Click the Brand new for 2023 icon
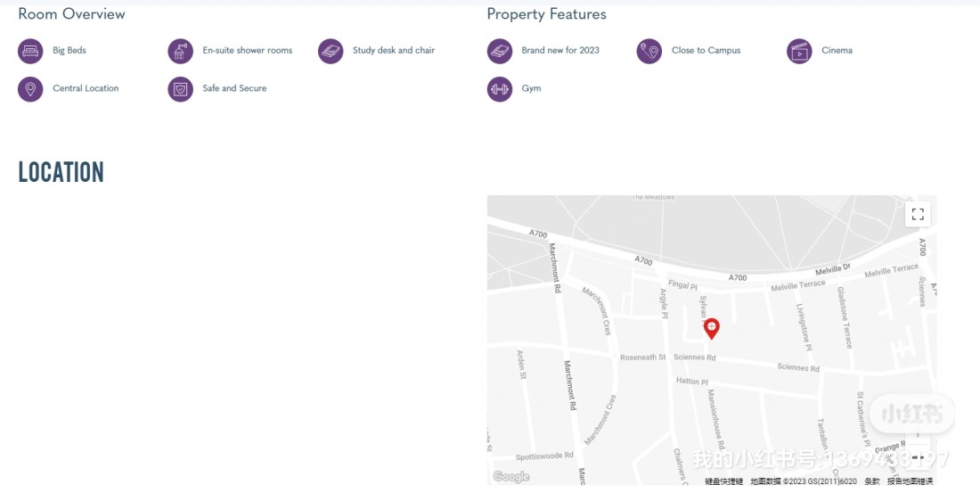 point(500,52)
